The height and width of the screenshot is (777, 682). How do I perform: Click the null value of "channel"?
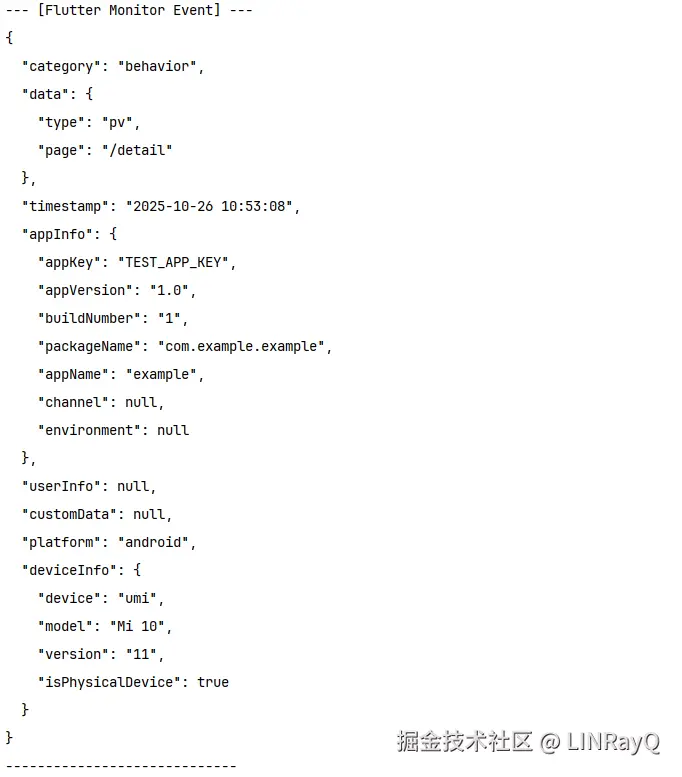pos(141,402)
